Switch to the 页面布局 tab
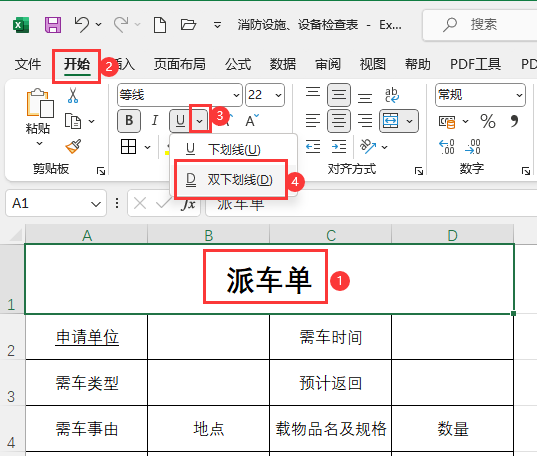The image size is (537, 456). (179, 64)
